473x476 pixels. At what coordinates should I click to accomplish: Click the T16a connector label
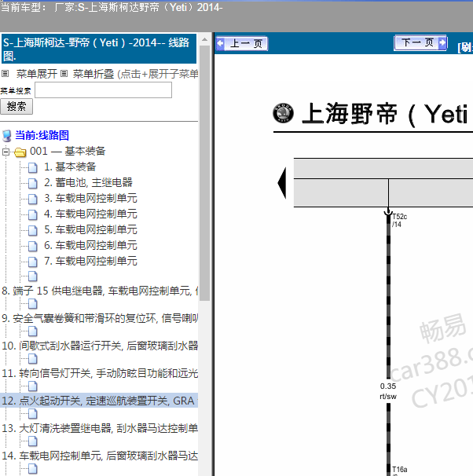(x=399, y=471)
